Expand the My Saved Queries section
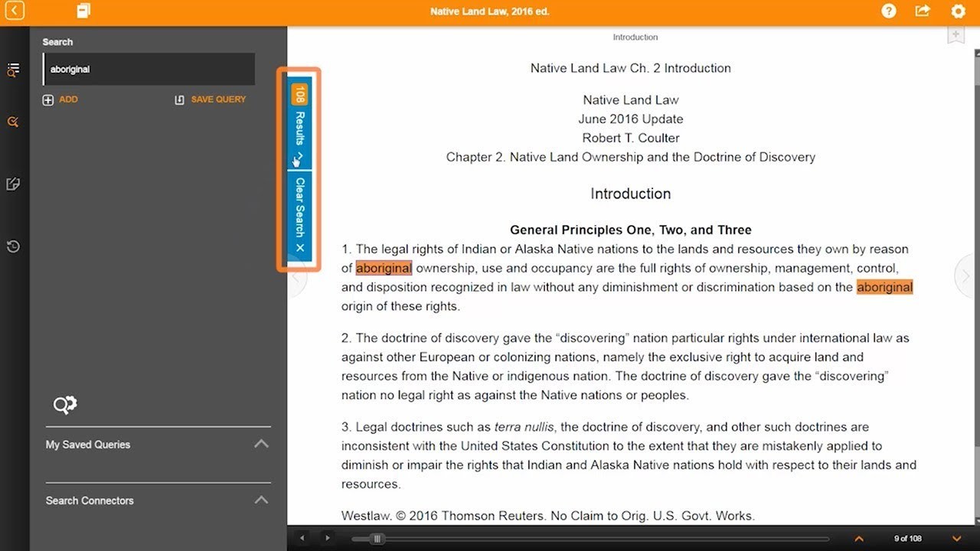980x551 pixels. pos(261,444)
